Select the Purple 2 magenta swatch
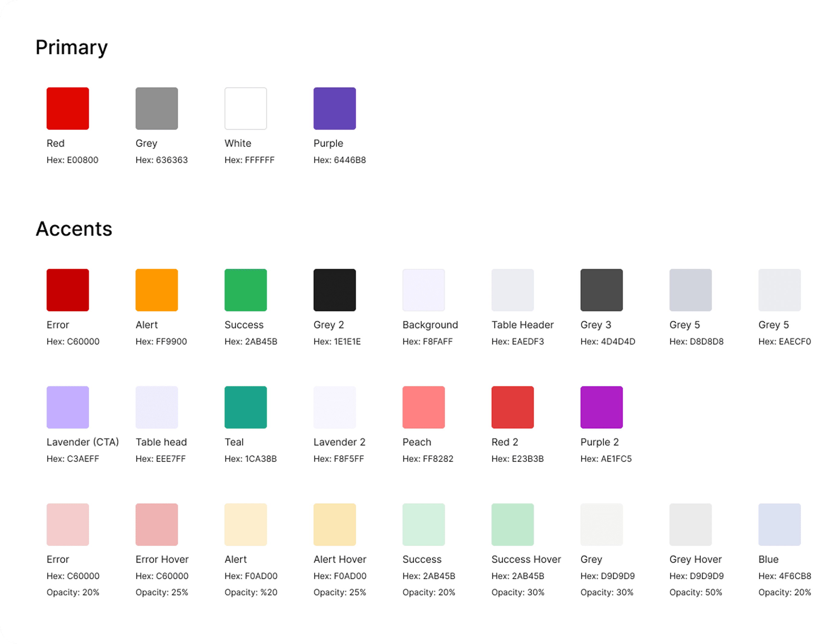Image resolution: width=821 pixels, height=644 pixels. (x=601, y=407)
